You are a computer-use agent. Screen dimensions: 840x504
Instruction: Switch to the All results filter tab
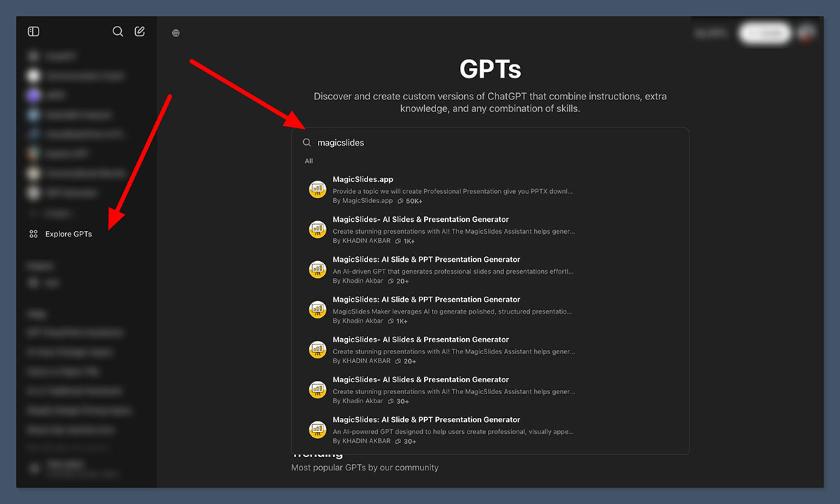click(x=309, y=160)
